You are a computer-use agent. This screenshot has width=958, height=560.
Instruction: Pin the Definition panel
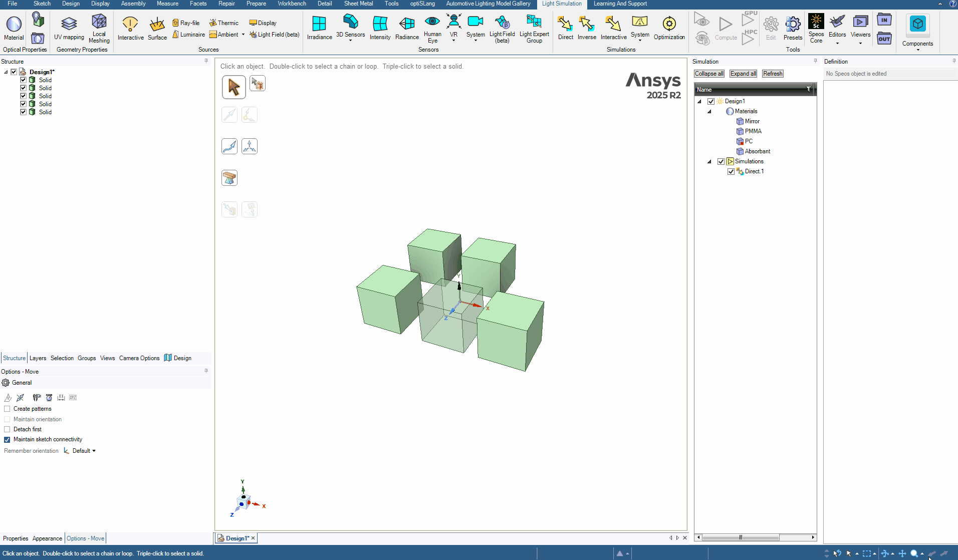point(954,61)
